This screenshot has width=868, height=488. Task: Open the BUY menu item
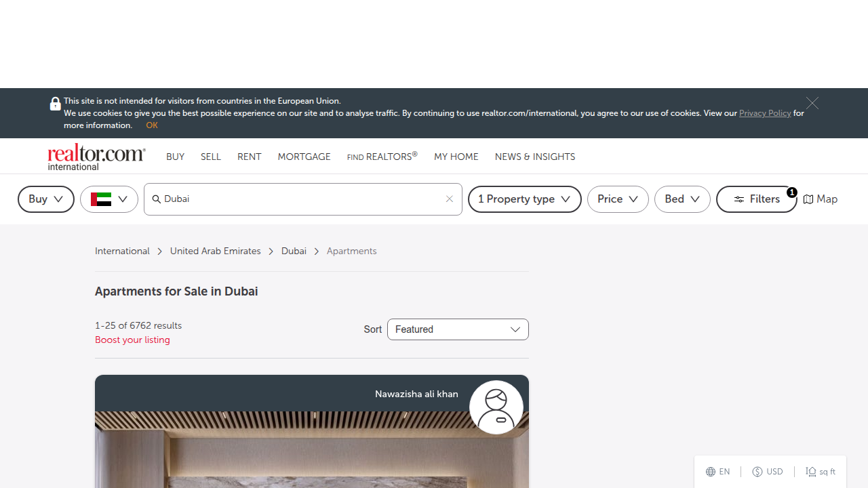coord(175,157)
